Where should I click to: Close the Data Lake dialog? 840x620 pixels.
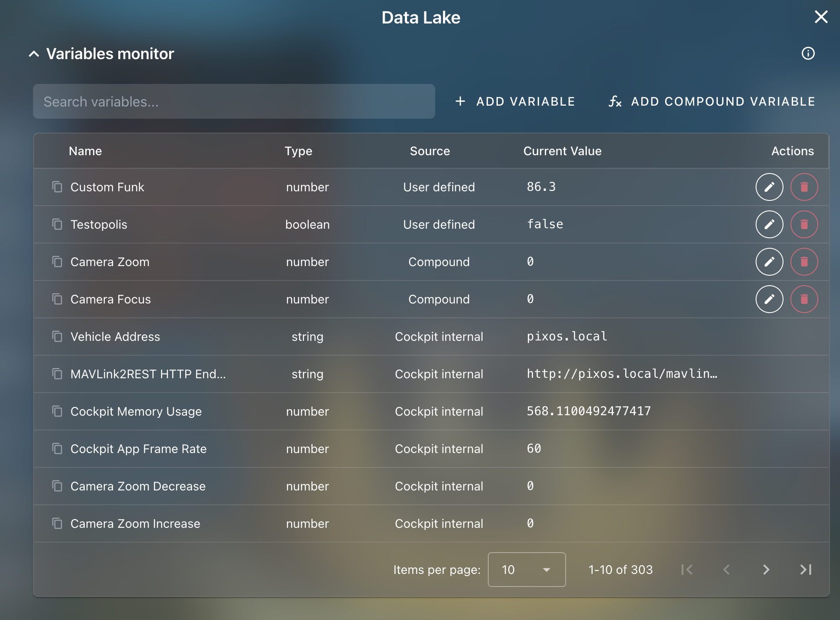click(x=821, y=17)
